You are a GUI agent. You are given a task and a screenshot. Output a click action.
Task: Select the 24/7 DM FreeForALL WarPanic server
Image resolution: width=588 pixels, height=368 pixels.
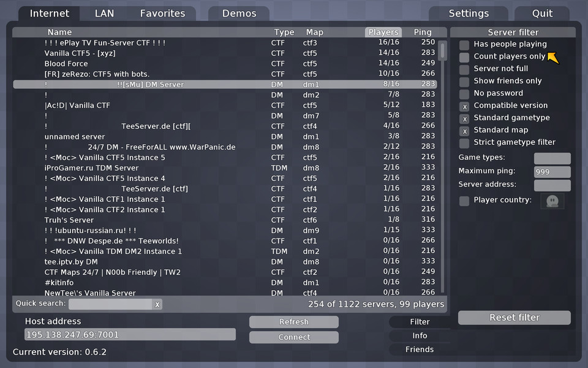pos(225,147)
